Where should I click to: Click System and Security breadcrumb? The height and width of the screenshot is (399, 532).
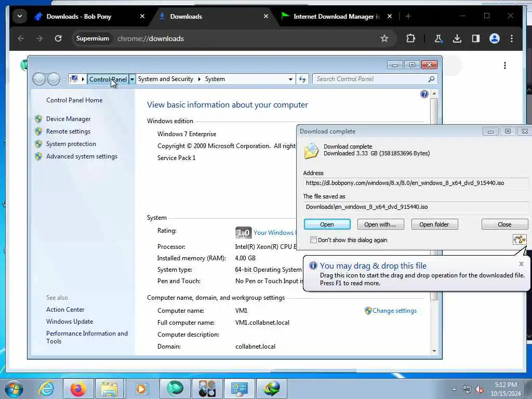(x=166, y=79)
